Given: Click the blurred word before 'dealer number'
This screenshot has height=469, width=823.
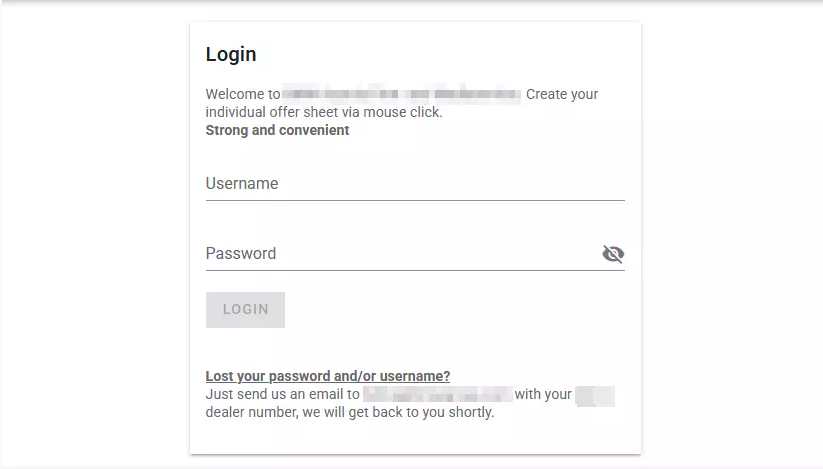Looking at the screenshot, I should click(595, 394).
